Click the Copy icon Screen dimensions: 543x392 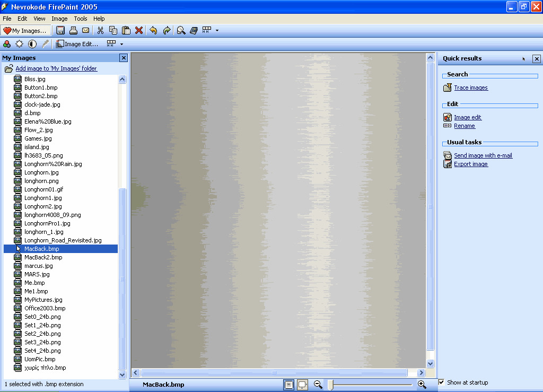click(113, 30)
